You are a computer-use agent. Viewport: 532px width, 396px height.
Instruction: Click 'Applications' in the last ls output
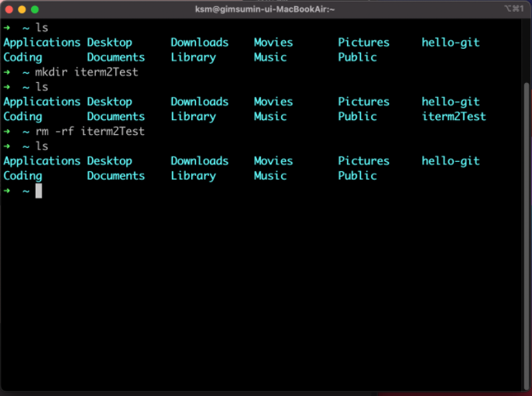[42, 161]
